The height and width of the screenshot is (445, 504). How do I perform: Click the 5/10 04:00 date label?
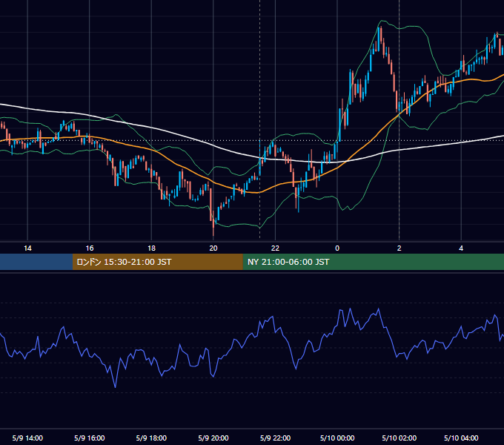point(461,438)
